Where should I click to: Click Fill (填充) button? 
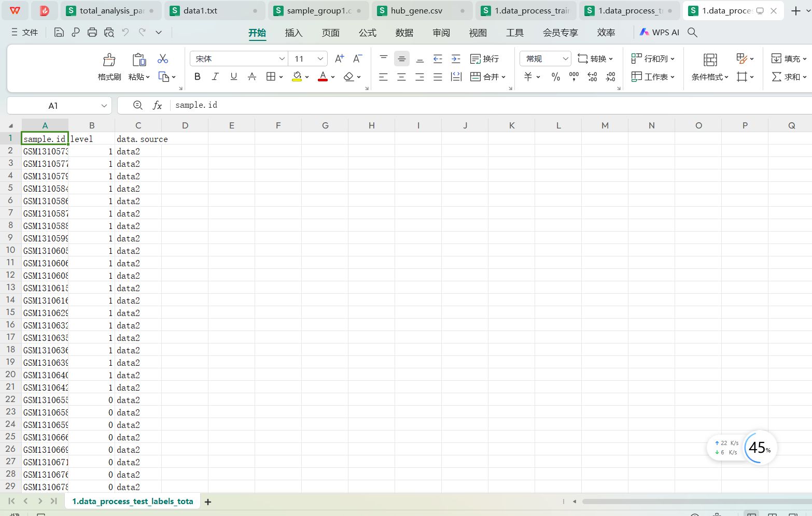789,59
